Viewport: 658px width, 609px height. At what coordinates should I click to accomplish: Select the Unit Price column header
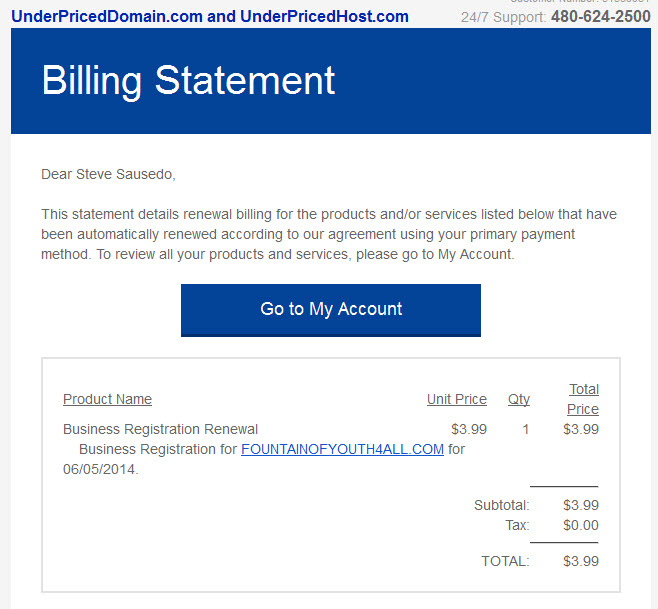[457, 399]
